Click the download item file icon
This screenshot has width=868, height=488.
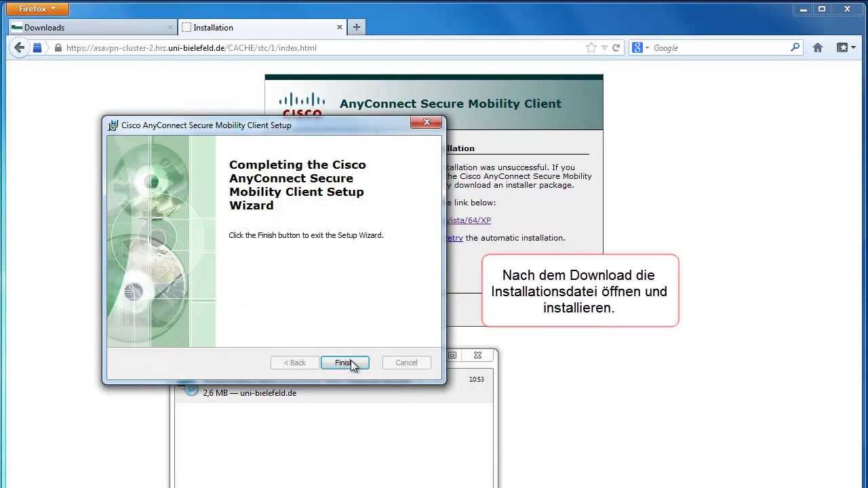click(x=191, y=389)
